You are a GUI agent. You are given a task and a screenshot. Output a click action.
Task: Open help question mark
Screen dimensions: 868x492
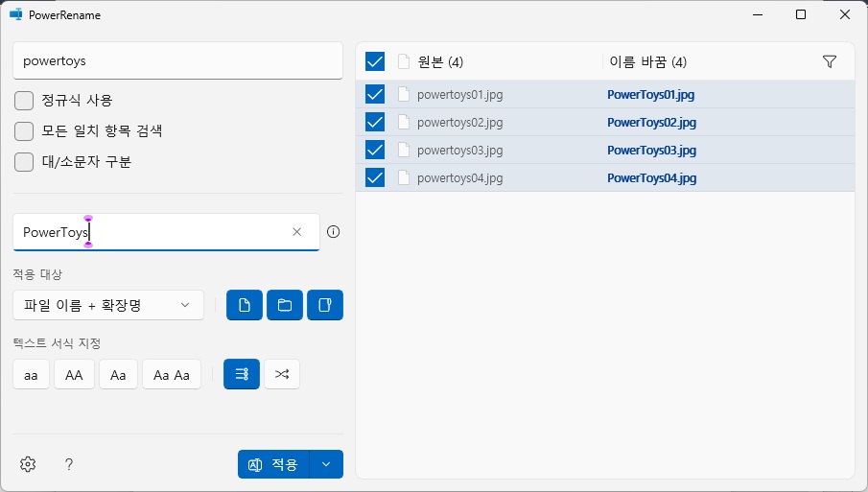tap(69, 464)
